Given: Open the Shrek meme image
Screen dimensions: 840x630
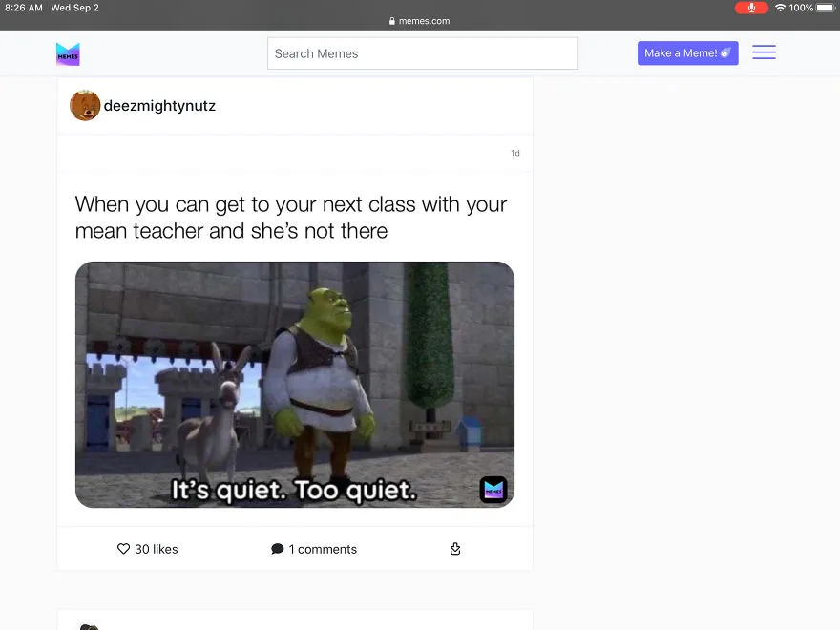Looking at the screenshot, I should point(295,385).
